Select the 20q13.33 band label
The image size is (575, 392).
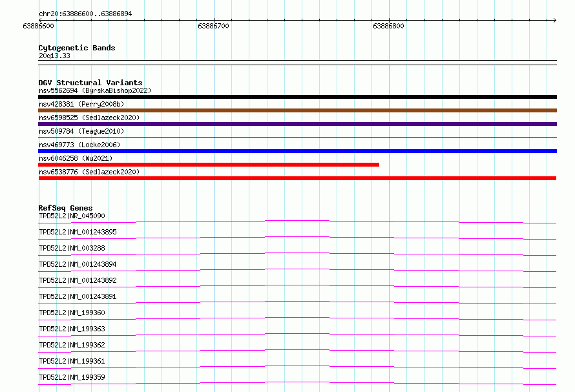(54, 56)
